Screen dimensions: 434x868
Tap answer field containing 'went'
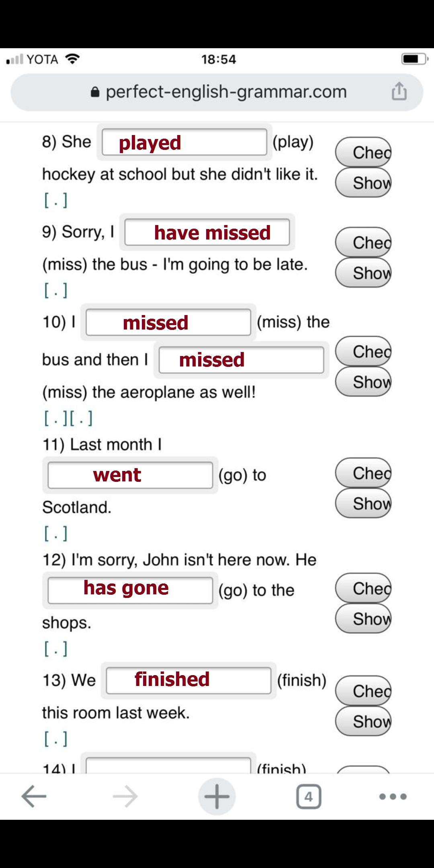pos(130,475)
